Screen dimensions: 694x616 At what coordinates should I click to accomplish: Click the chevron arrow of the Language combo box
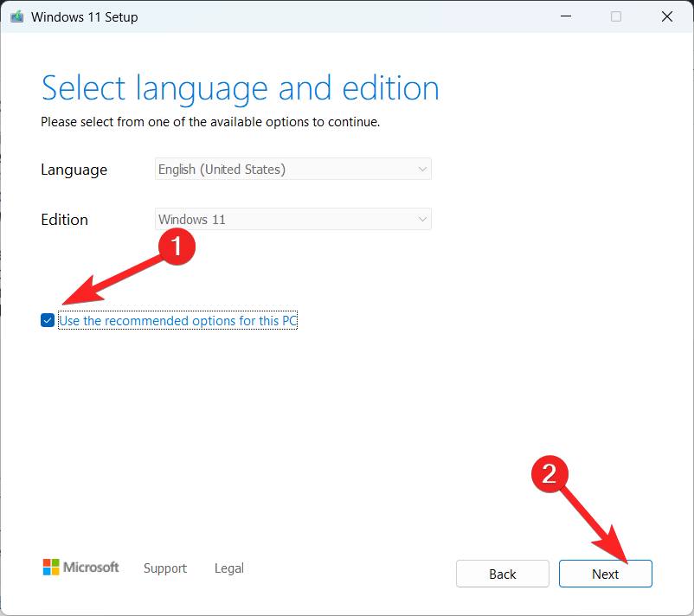click(x=421, y=170)
